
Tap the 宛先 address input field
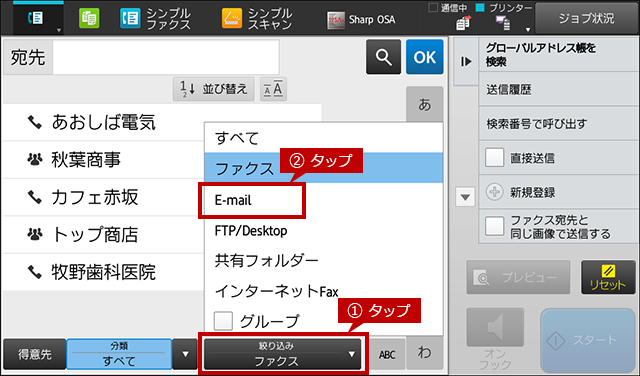(166, 57)
